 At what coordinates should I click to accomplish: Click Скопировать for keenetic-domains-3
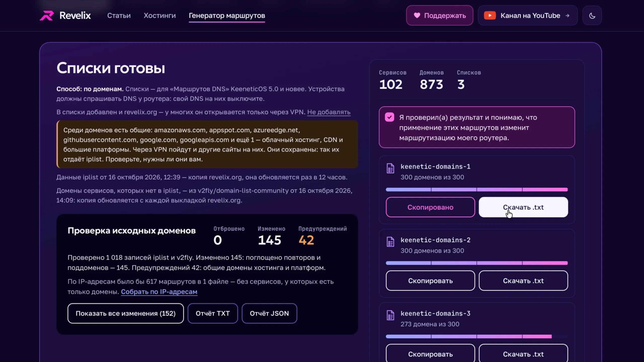pyautogui.click(x=430, y=354)
